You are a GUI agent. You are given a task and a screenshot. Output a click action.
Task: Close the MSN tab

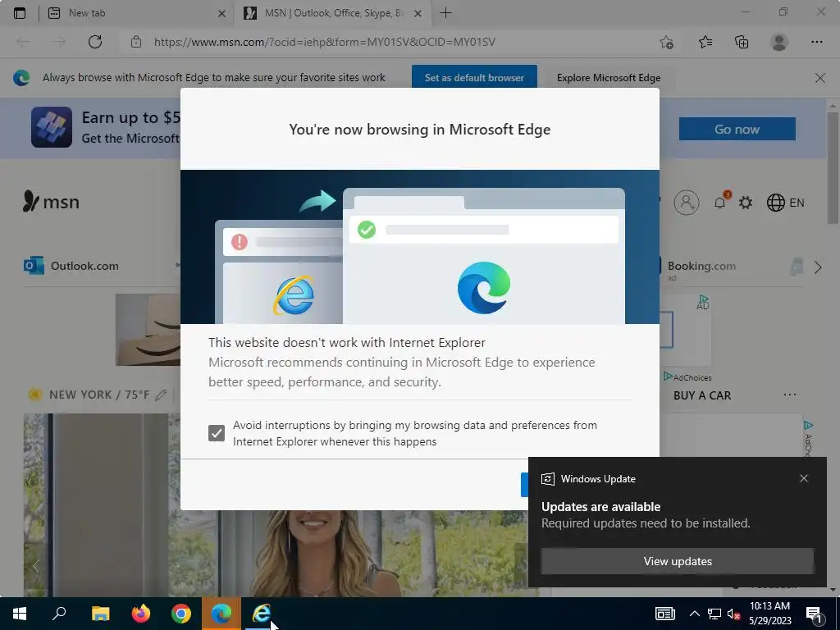click(x=418, y=13)
